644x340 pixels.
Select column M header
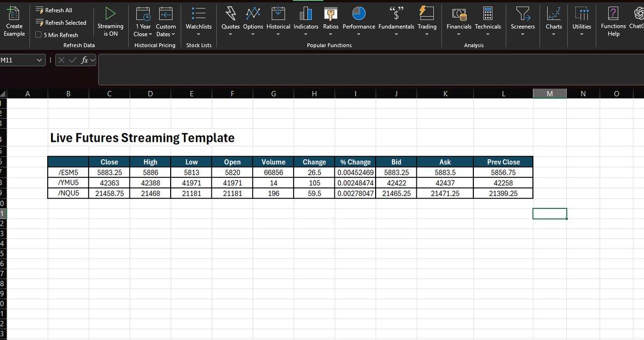coord(549,94)
